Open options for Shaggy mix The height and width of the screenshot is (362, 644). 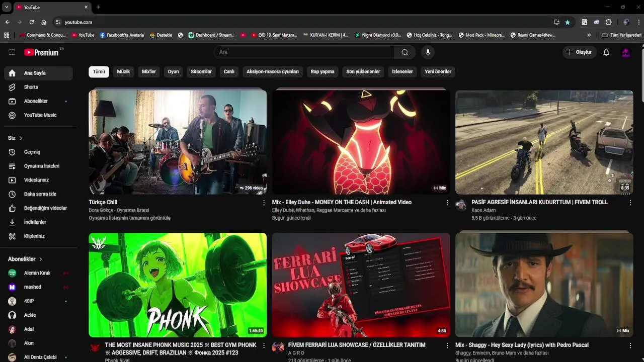click(x=630, y=345)
